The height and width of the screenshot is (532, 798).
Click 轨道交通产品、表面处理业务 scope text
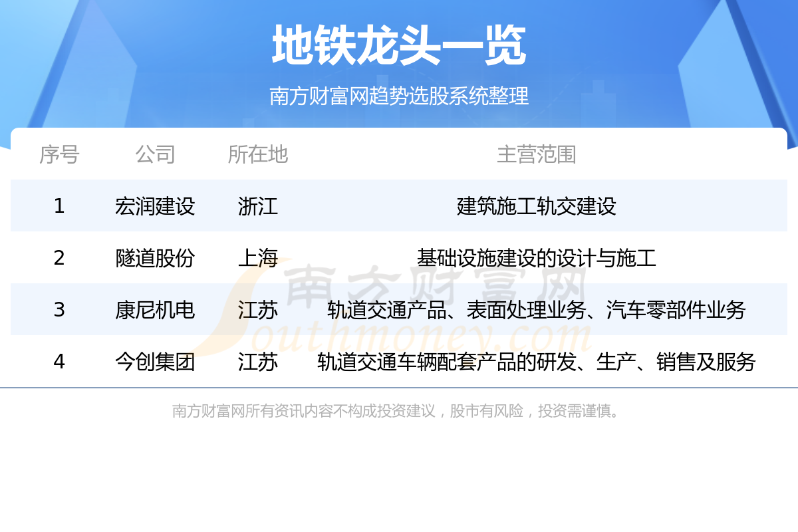coord(536,310)
